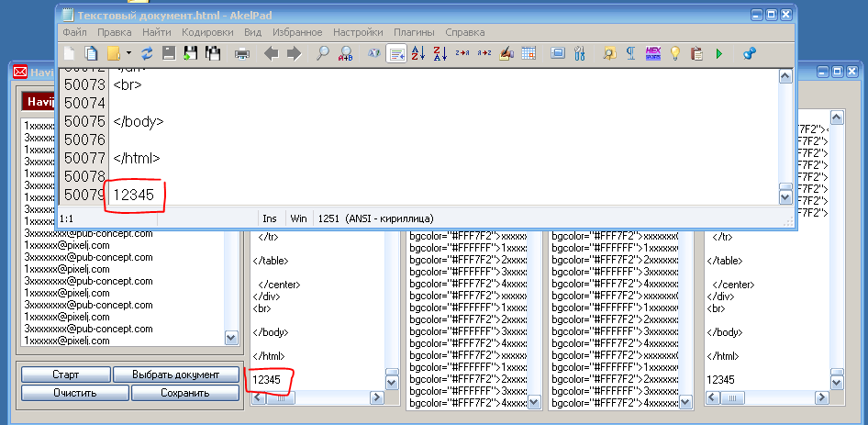The image size is (868, 425).
Task: Click the Find and Replace icon
Action: 346,53
